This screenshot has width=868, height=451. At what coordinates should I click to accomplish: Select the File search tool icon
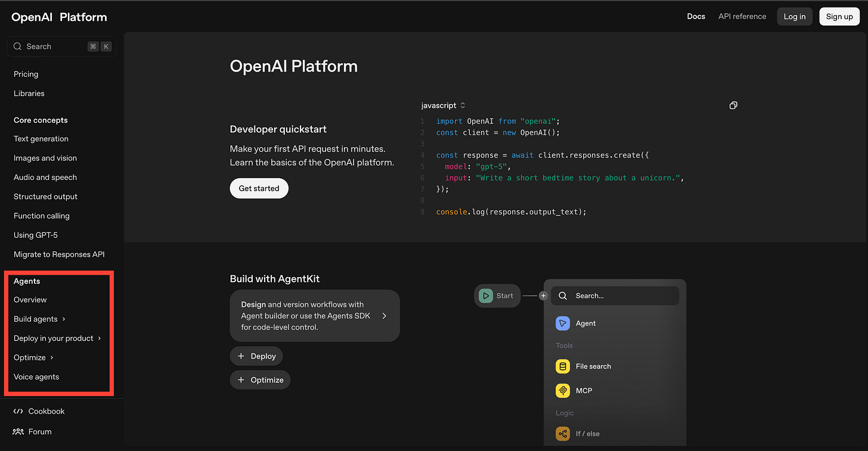point(563,366)
